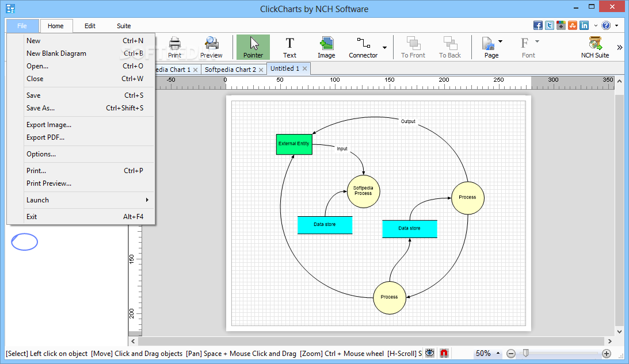Click the To Front button
Viewport: 629px width, 364px height.
point(413,47)
